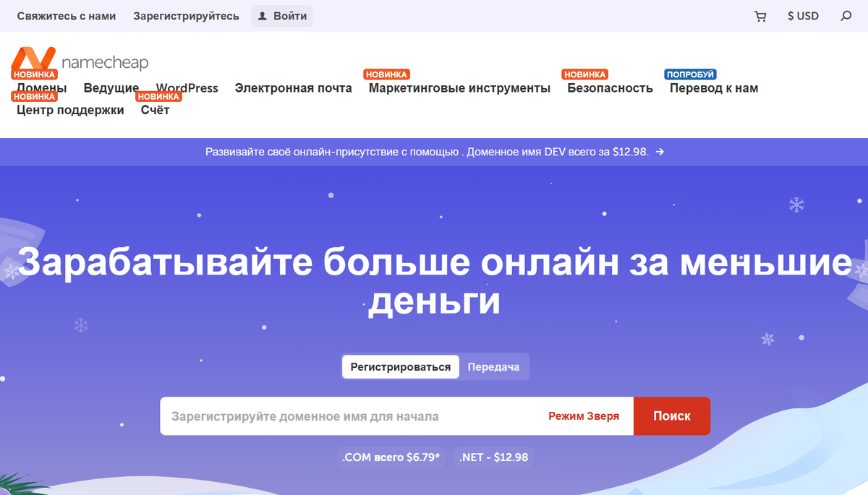This screenshot has height=495, width=868.
Task: Switch to the Регистрироваться tab
Action: 401,366
